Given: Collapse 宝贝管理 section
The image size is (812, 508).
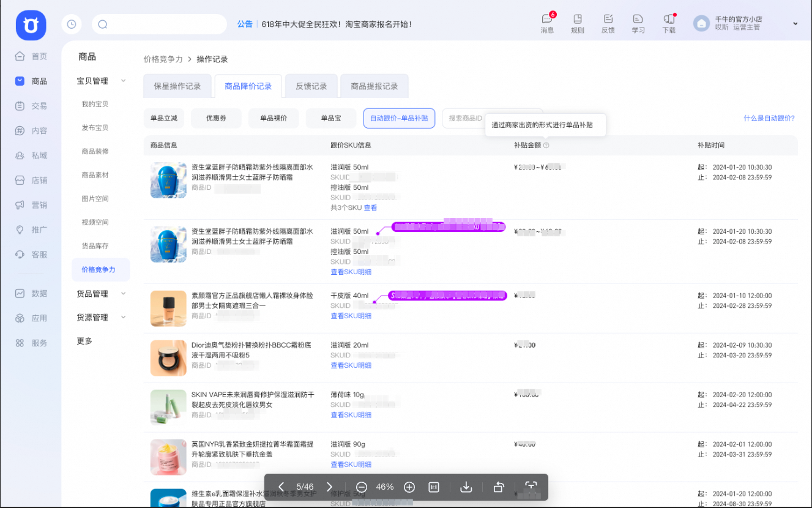Looking at the screenshot, I should [x=124, y=81].
